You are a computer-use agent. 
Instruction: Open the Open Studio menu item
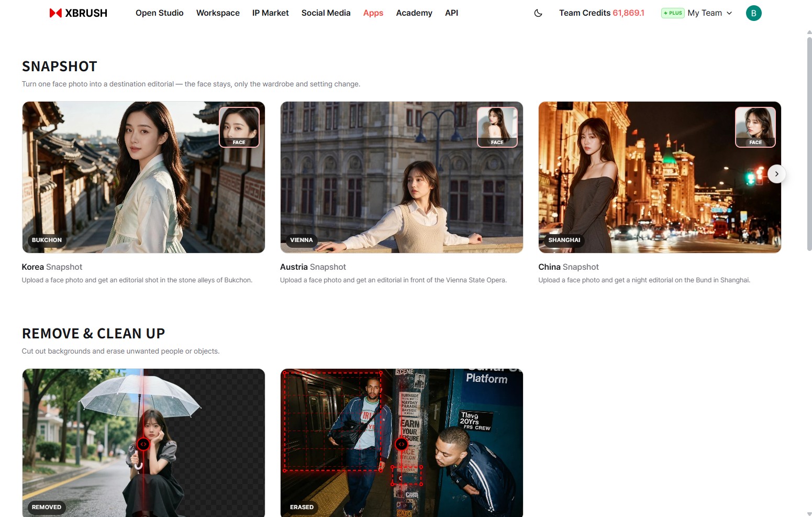click(x=160, y=13)
